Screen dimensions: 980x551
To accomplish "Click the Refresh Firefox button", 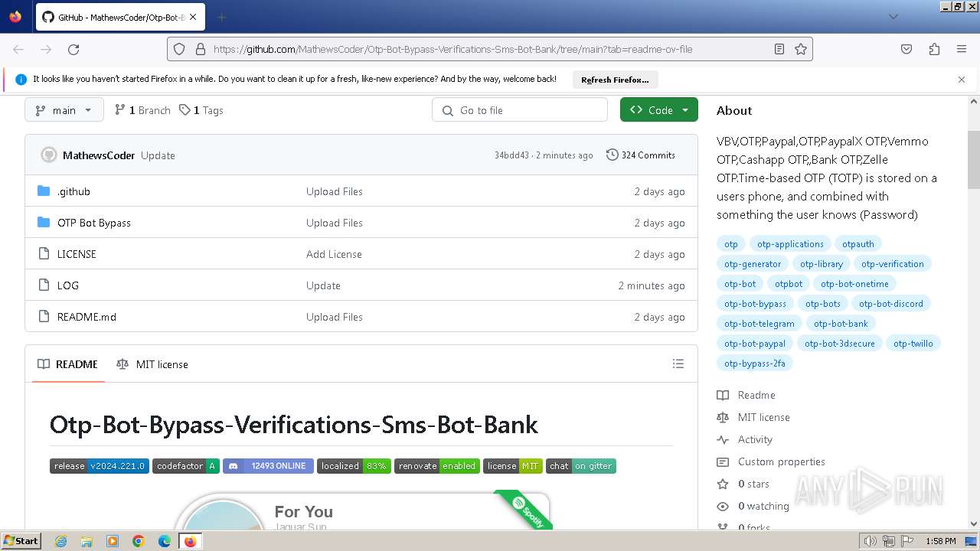I will pyautogui.click(x=615, y=80).
